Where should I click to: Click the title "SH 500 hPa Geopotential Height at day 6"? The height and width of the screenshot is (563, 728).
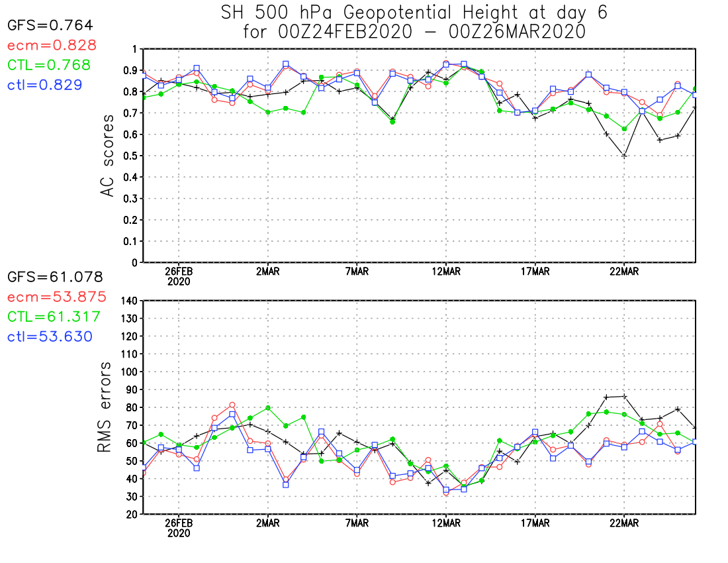click(x=414, y=13)
